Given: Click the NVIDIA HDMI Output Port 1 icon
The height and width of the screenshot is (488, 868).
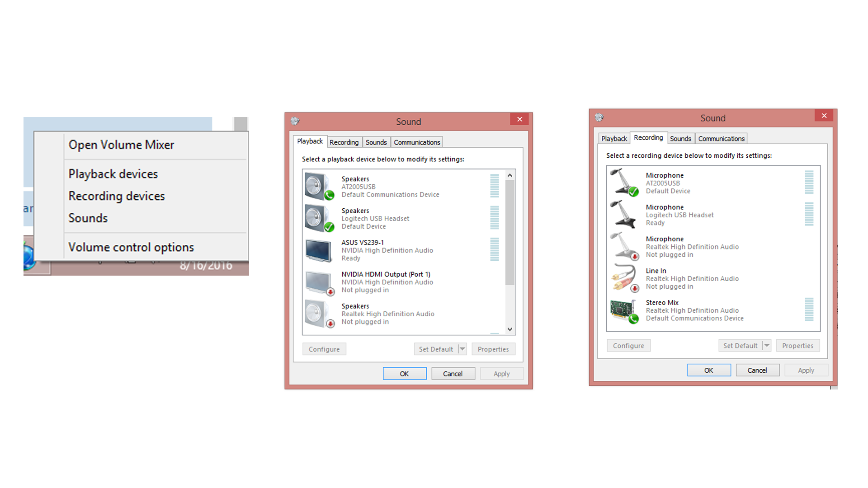Looking at the screenshot, I should [x=320, y=281].
